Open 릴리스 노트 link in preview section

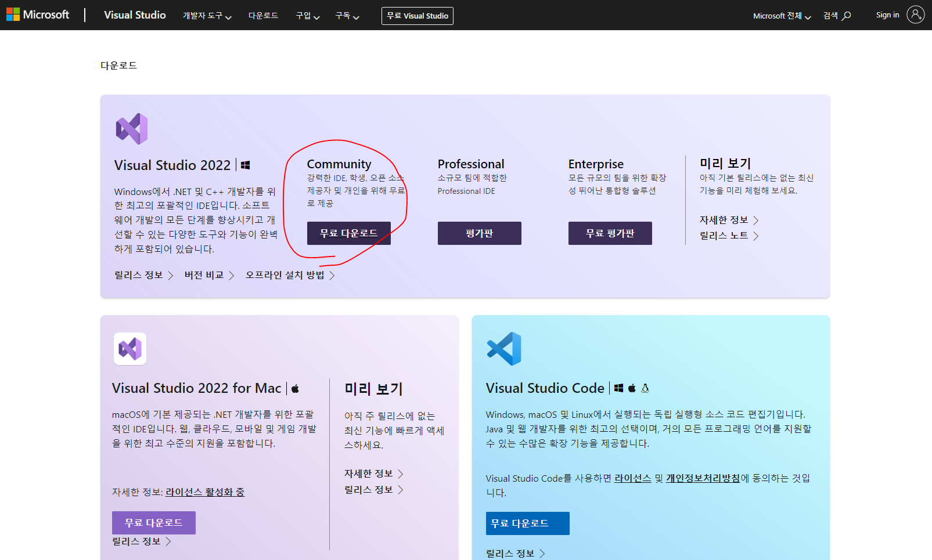click(729, 236)
